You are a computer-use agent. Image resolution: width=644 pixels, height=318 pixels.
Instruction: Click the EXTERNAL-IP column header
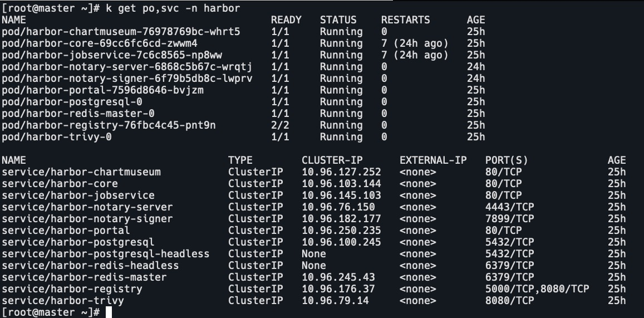(x=433, y=160)
